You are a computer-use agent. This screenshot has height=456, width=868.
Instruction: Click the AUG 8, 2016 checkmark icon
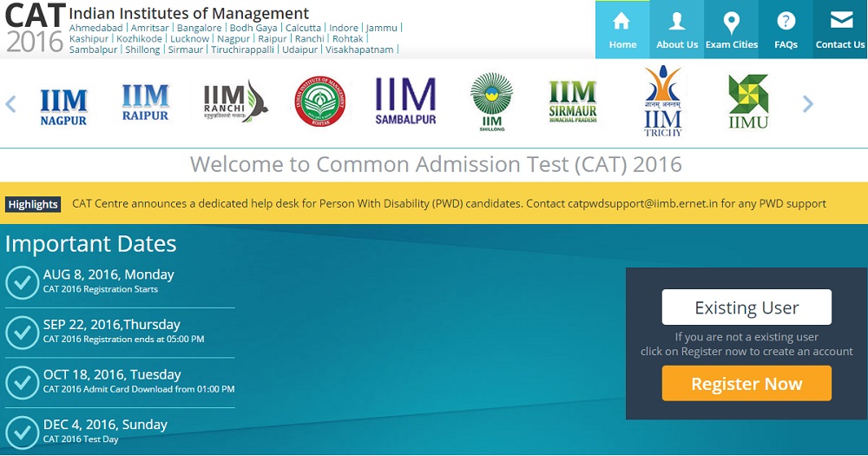(x=23, y=282)
